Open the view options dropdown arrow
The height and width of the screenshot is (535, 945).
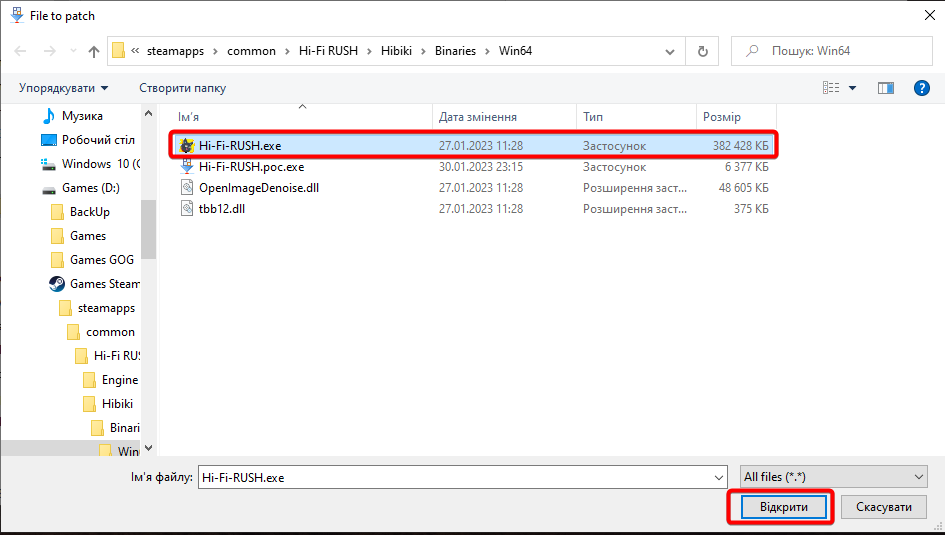point(852,88)
